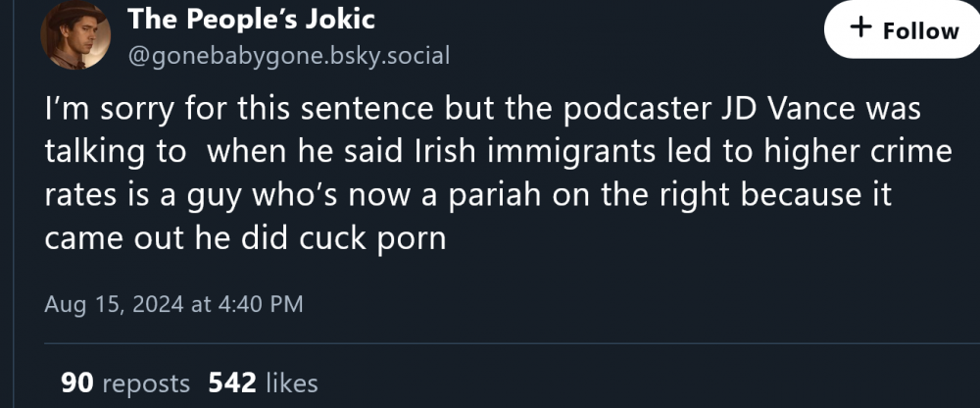Open The People's Jokic display name
The height and width of the screenshot is (408, 980).
252,19
